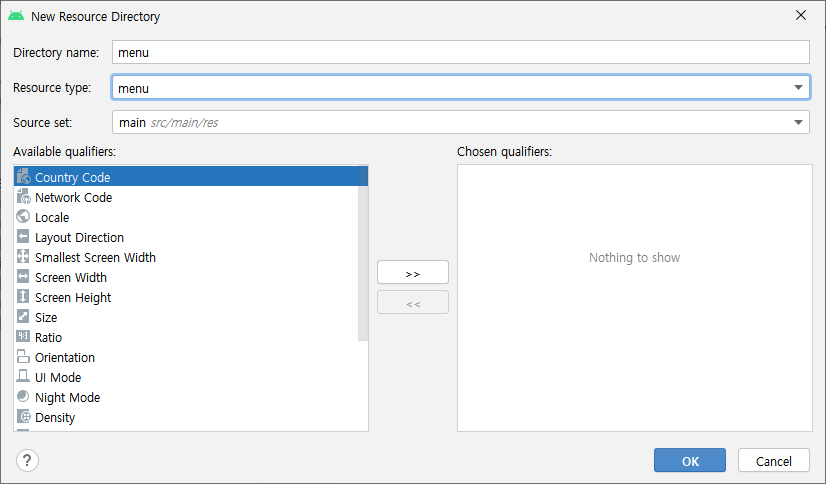Select the Country Code row text

point(73,177)
